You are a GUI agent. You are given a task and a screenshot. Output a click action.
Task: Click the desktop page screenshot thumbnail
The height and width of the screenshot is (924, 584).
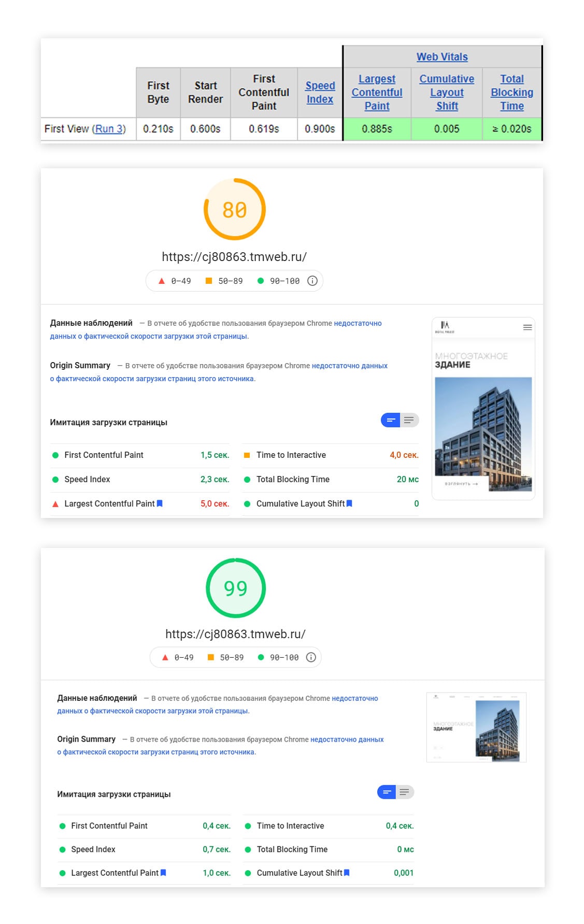click(x=476, y=727)
